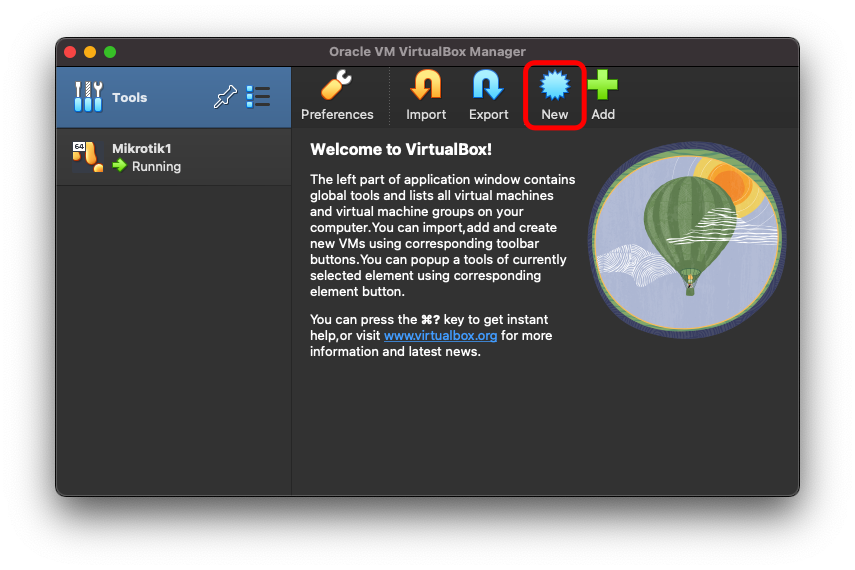Click the Oracle VM VirtualBox Manager title bar

[427, 52]
